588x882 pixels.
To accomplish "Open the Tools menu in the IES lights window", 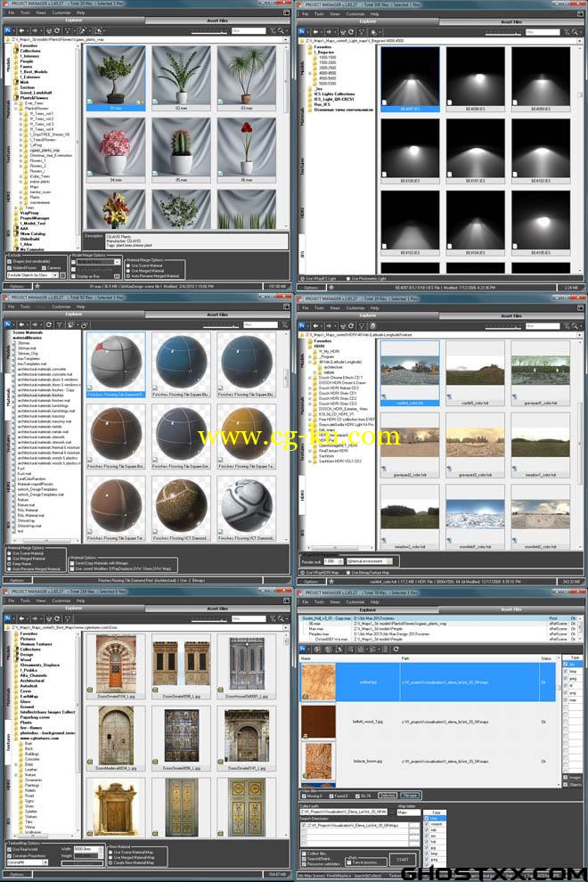I will [319, 13].
